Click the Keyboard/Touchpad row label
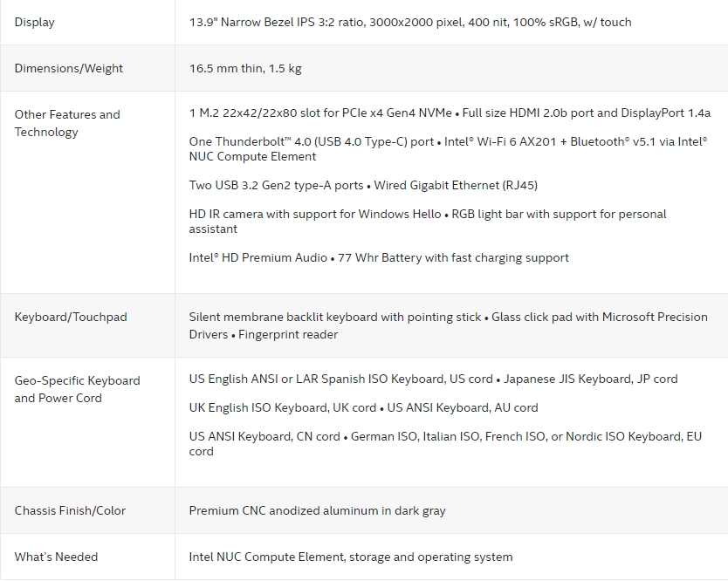This screenshot has height=581, width=728. coord(71,317)
